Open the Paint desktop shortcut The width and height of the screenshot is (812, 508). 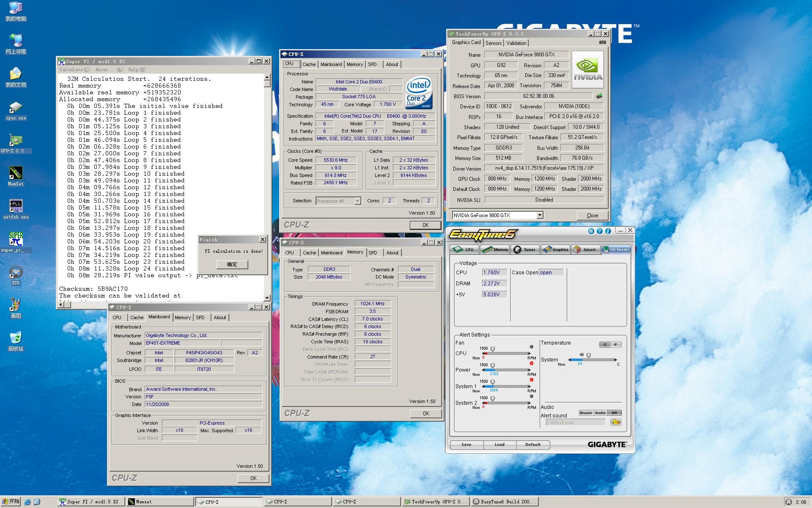[x=16, y=308]
